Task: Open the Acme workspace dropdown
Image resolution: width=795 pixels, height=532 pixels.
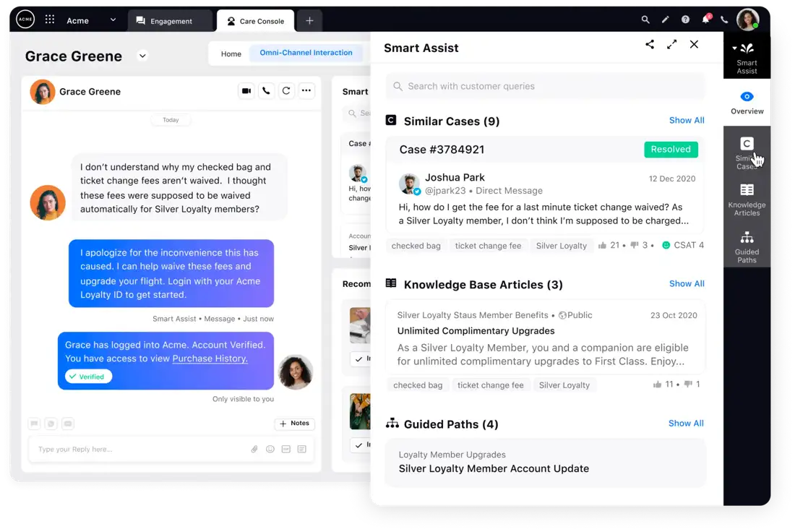Action: 112,20
